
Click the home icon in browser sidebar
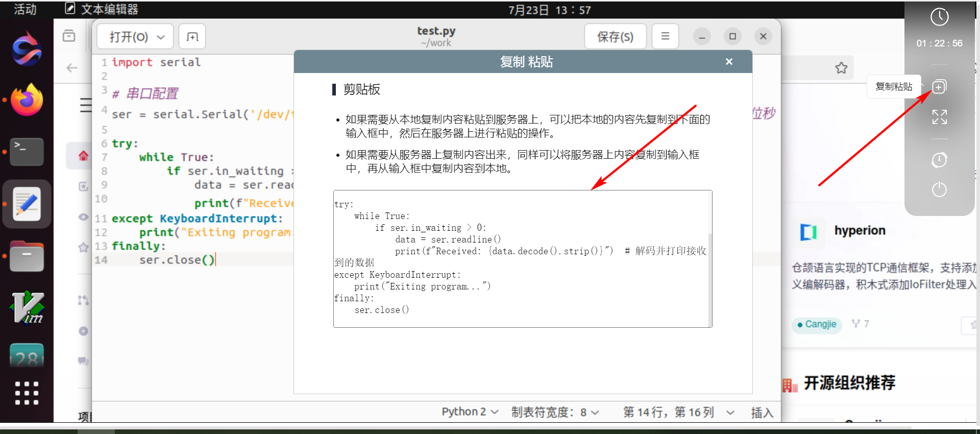click(x=83, y=155)
